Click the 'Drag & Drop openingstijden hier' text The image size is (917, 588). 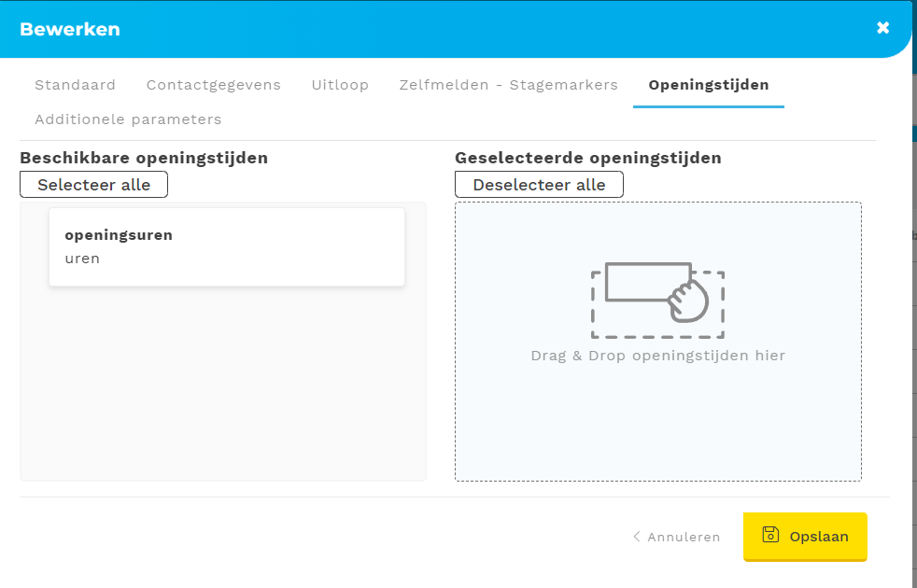pyautogui.click(x=657, y=356)
